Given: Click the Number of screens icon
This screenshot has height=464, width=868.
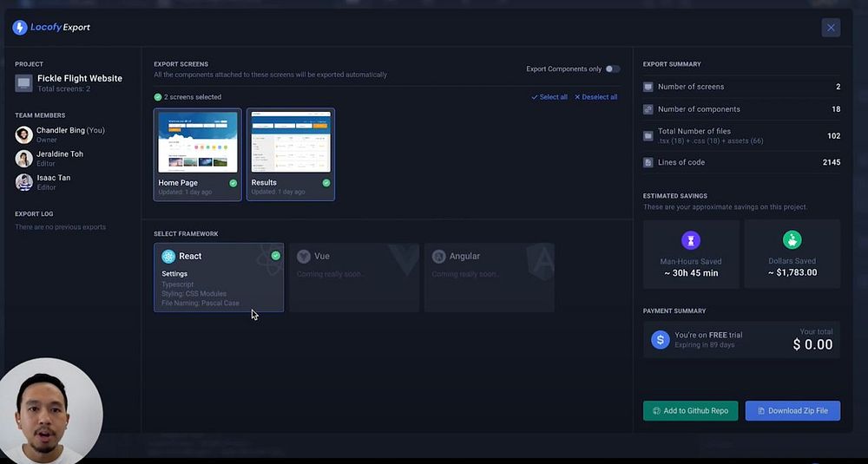Looking at the screenshot, I should (x=648, y=87).
